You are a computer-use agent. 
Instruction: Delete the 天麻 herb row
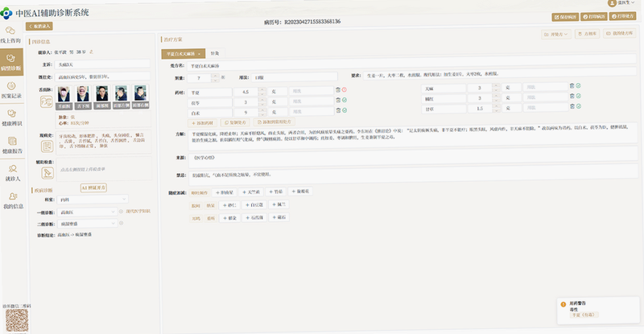coord(572,85)
